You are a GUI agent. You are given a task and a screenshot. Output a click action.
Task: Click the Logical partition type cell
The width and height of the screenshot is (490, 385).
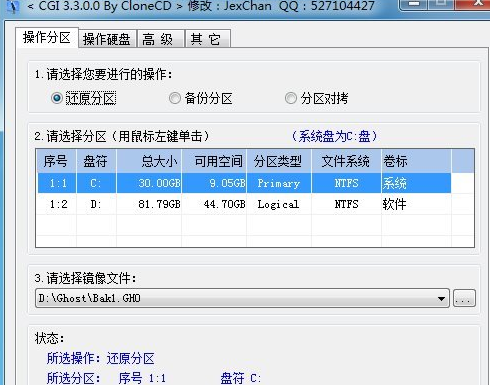(278, 204)
